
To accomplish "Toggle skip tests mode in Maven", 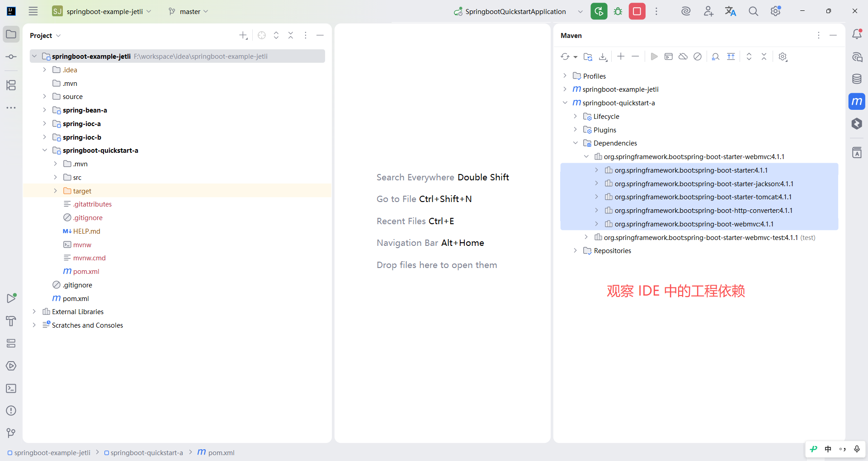I will pyautogui.click(x=698, y=56).
